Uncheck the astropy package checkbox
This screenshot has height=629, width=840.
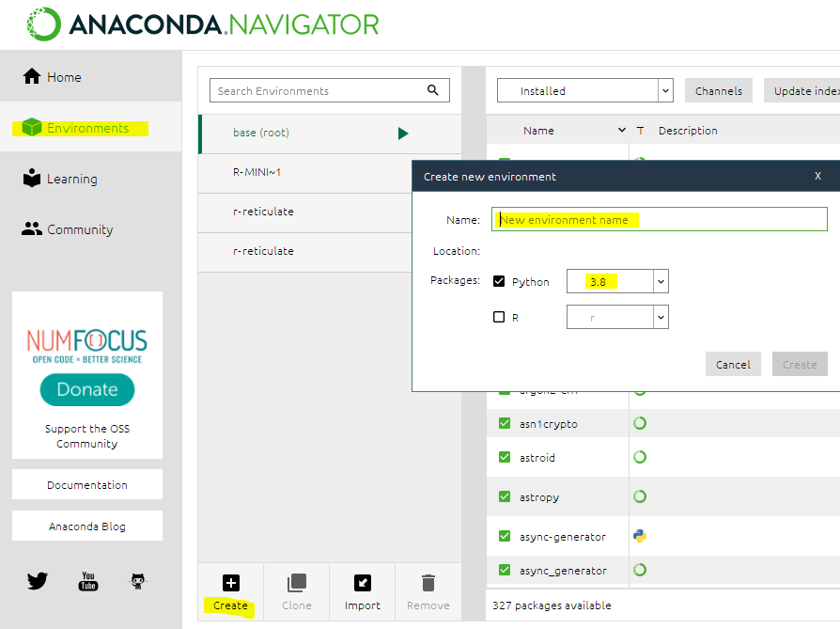[505, 496]
